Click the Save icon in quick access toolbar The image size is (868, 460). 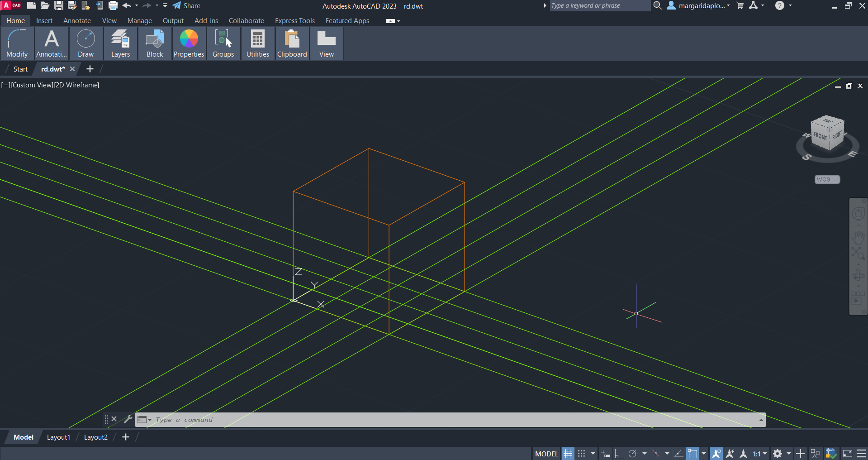(59, 6)
